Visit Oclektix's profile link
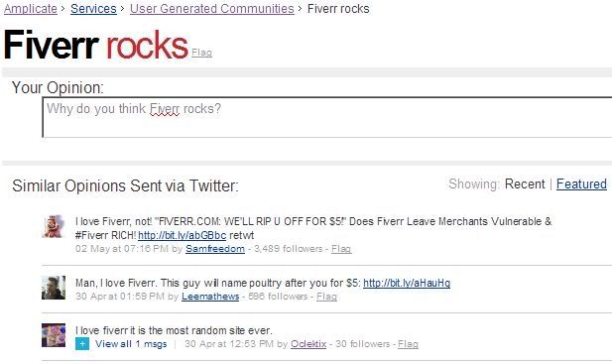 click(308, 344)
